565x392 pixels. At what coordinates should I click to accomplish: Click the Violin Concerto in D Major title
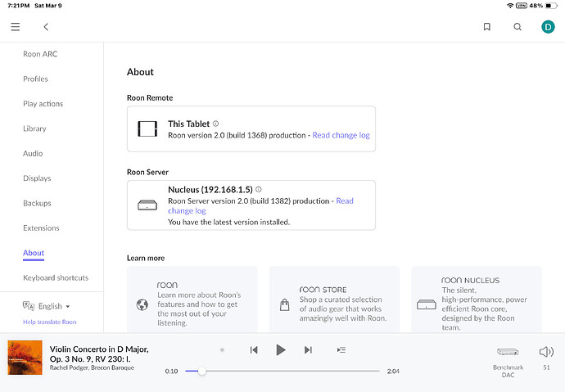point(99,354)
